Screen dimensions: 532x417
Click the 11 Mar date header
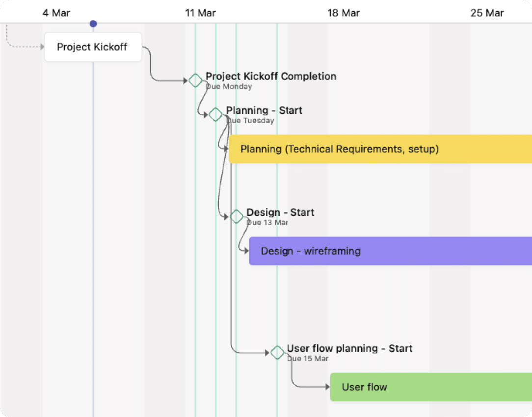200,13
